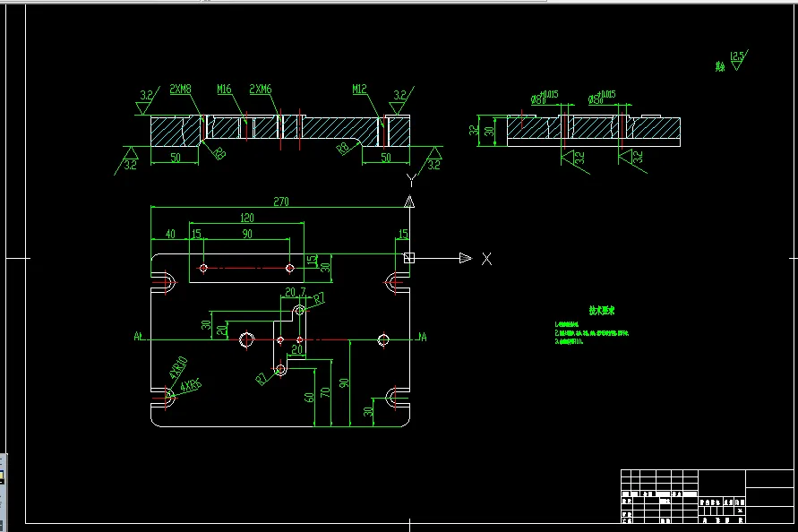Image resolution: width=798 pixels, height=532 pixels.
Task: Click the X axis label
Action: (486, 259)
